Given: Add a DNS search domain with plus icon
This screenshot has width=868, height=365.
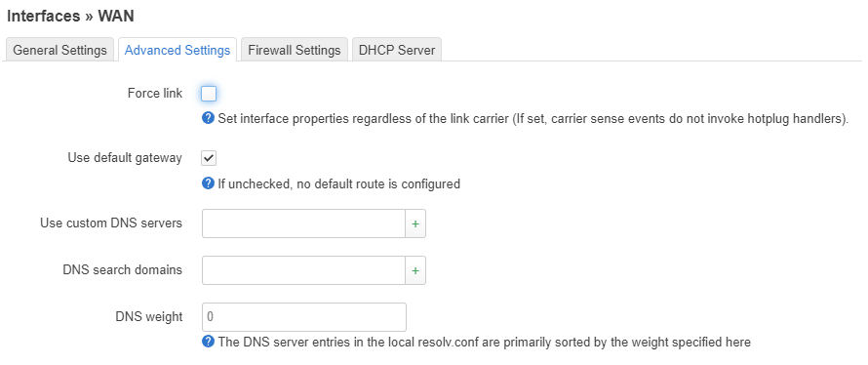Looking at the screenshot, I should point(415,270).
